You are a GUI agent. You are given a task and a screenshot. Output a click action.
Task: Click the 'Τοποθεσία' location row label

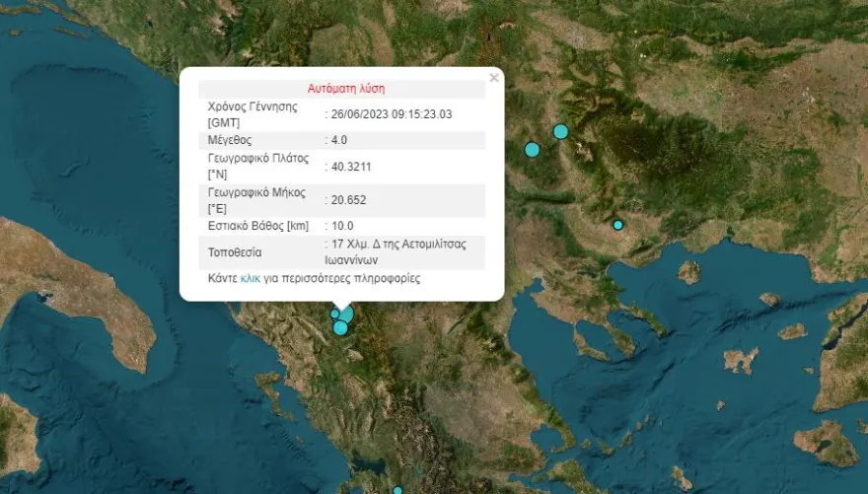click(235, 252)
